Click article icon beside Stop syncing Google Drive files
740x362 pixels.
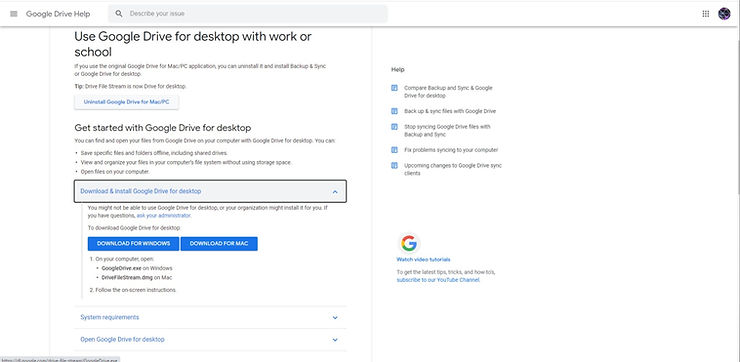point(395,126)
